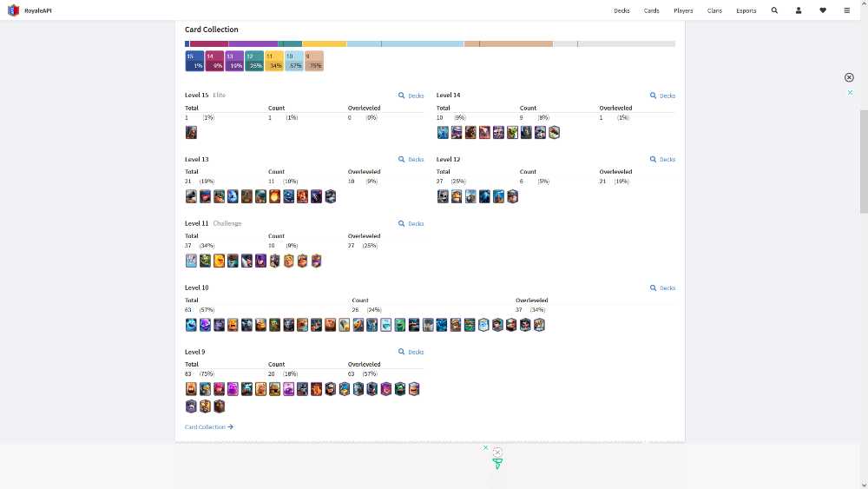Click the Level 15 card thumbnail
Screen dimensions: 868x489
(x=191, y=132)
